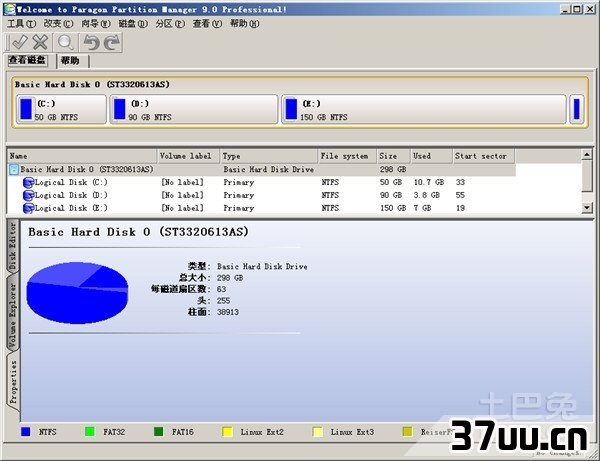Click the NTFS blue legend swatch
The height and width of the screenshot is (461, 600).
(x=26, y=432)
